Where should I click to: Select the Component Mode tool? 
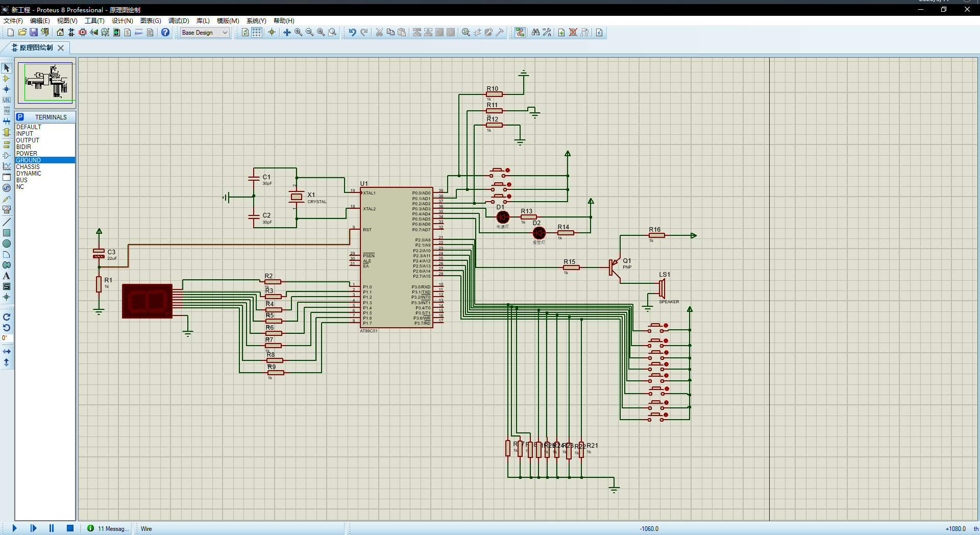(7, 79)
